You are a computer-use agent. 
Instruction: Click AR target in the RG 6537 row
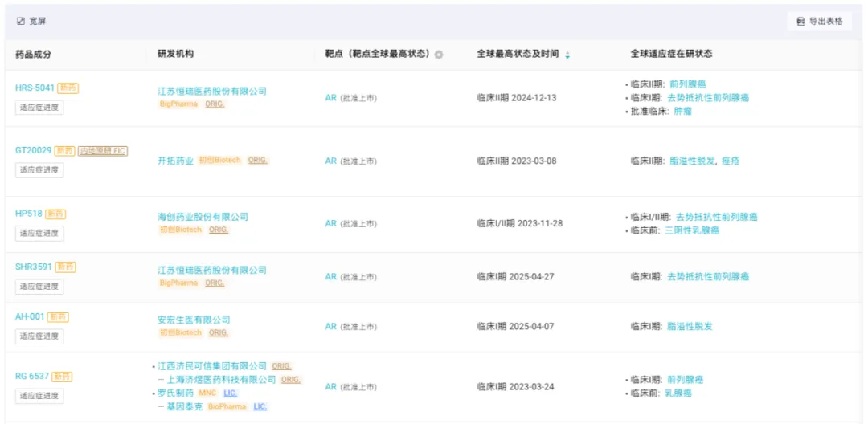330,386
